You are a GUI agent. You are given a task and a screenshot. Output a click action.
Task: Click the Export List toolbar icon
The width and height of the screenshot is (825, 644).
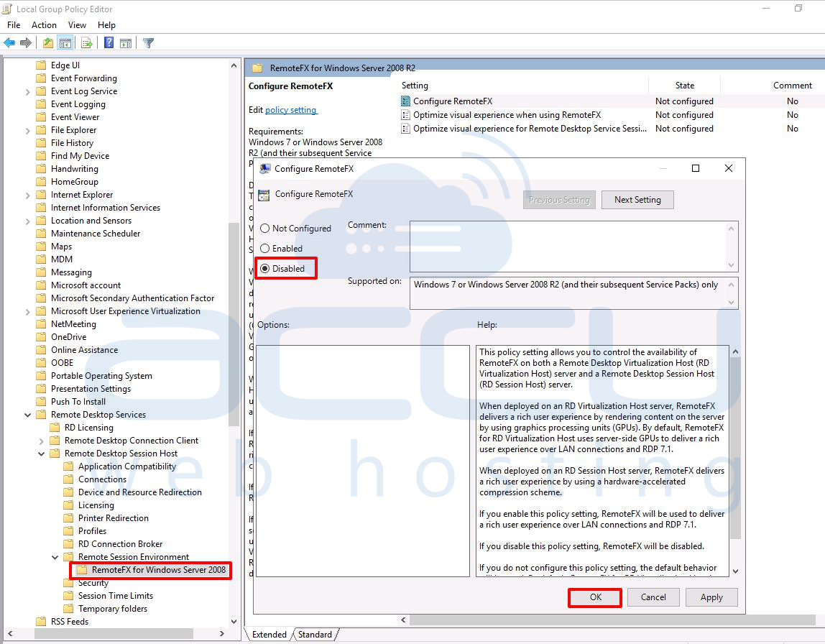87,43
